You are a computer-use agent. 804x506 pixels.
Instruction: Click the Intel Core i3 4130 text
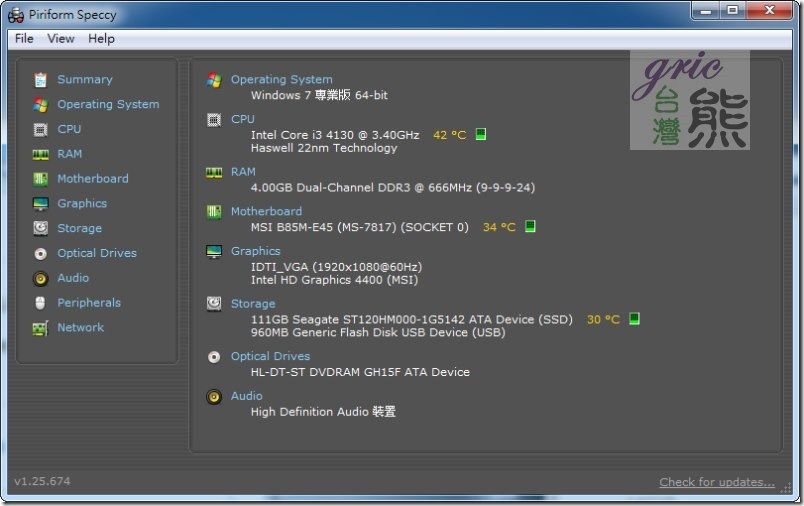point(335,135)
